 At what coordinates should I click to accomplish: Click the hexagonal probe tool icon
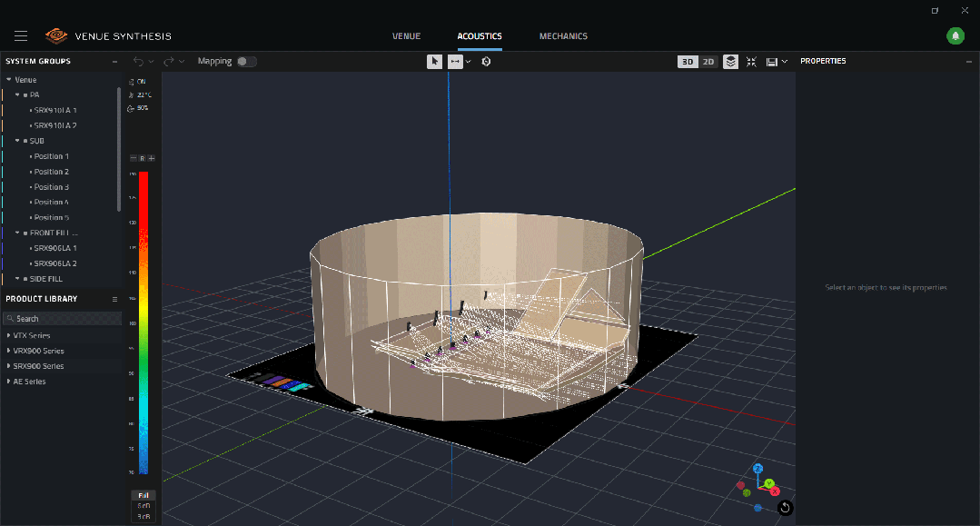(486, 61)
